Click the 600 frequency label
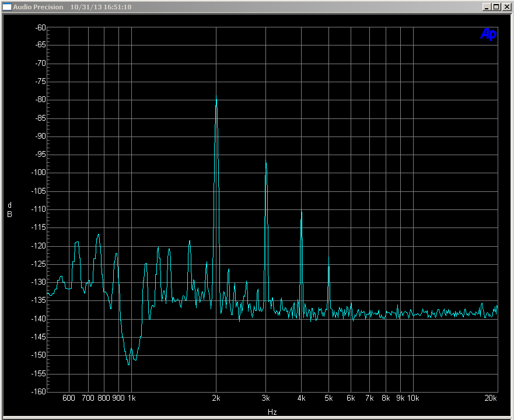Viewport: 514px width, 420px height. pyautogui.click(x=69, y=398)
